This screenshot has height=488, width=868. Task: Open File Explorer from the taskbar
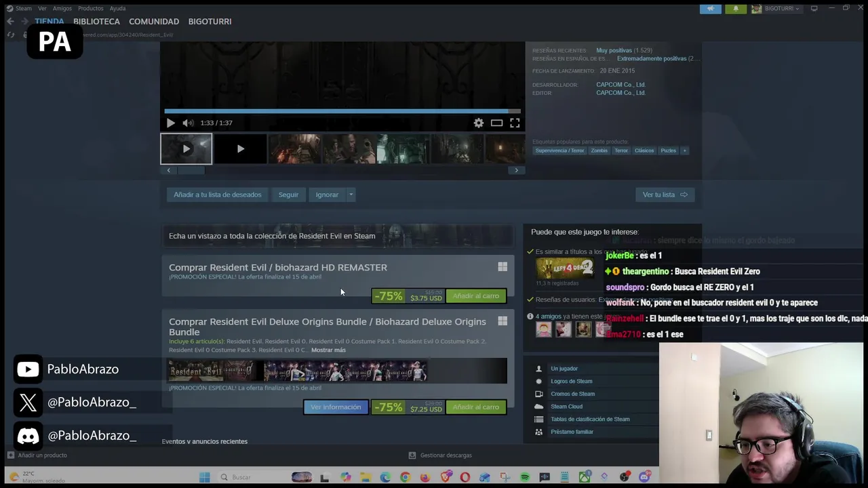(x=366, y=477)
